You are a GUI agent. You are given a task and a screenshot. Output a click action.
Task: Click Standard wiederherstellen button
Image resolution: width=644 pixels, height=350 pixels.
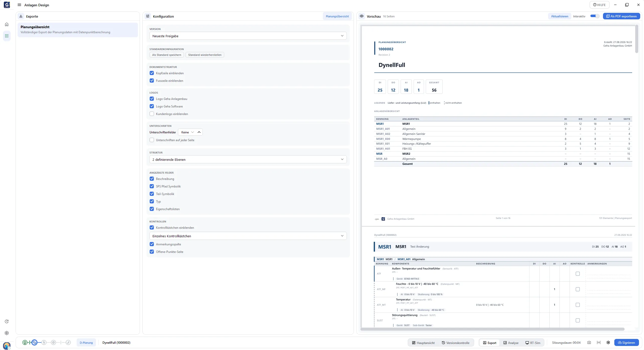205,55
